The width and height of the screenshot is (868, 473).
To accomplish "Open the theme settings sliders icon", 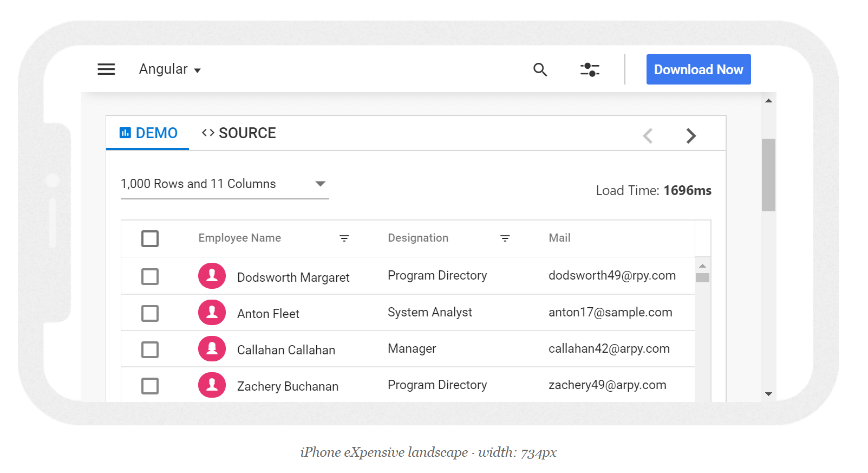I will point(590,69).
